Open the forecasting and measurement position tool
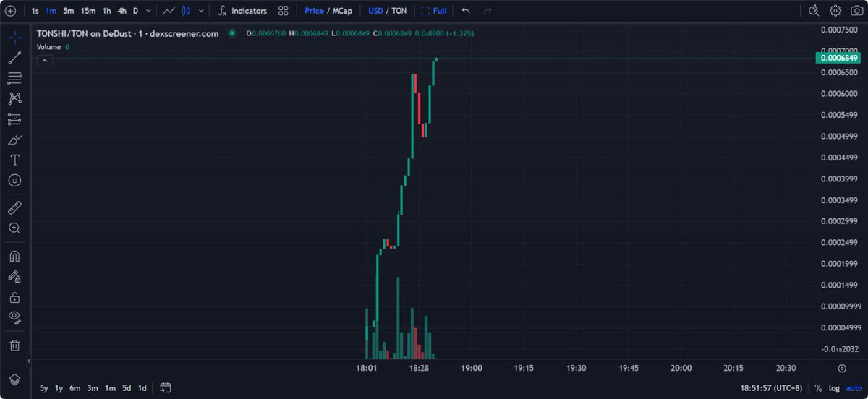The height and width of the screenshot is (399, 868). click(x=14, y=119)
